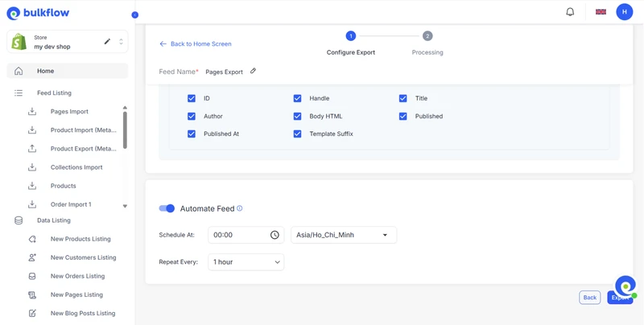Change language via the UK flag icon
This screenshot has width=644, height=325.
click(601, 12)
